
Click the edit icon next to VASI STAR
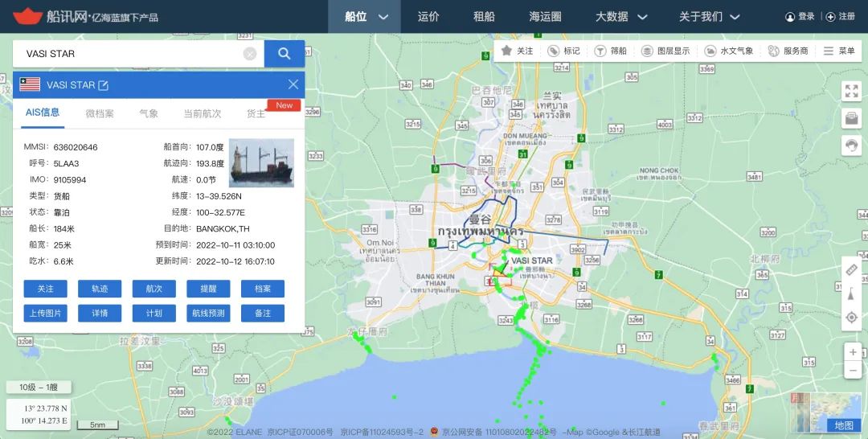[104, 85]
